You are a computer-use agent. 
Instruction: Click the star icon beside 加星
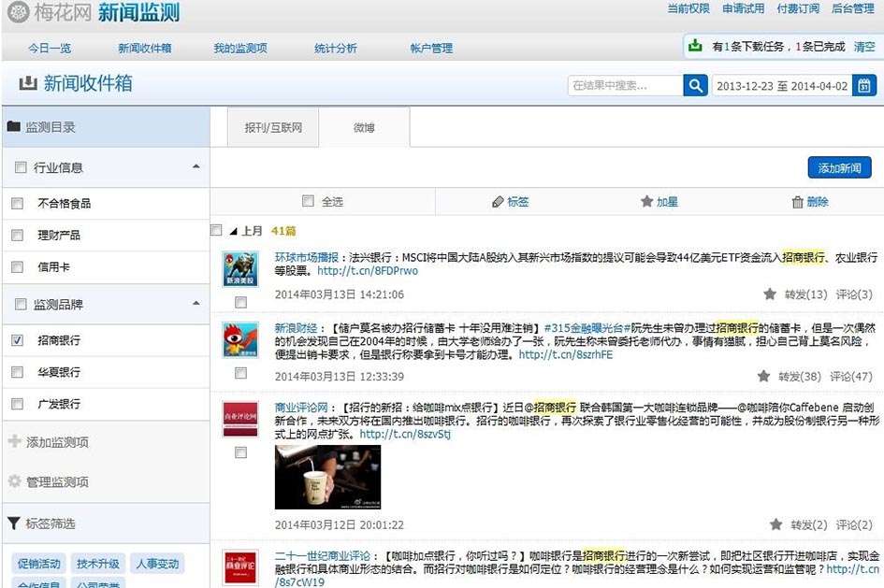(x=646, y=201)
